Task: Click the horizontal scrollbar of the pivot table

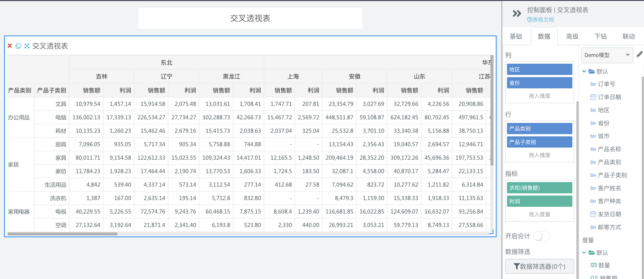Action: [x=62, y=234]
